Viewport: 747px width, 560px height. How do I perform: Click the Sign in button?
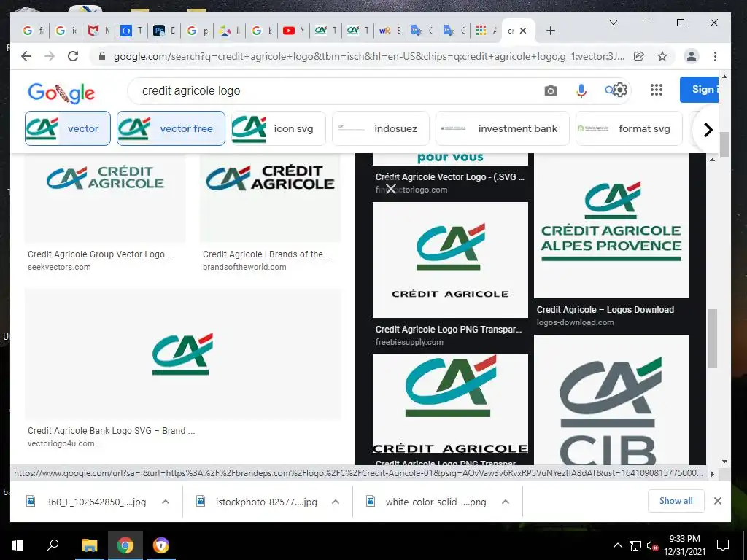click(700, 89)
